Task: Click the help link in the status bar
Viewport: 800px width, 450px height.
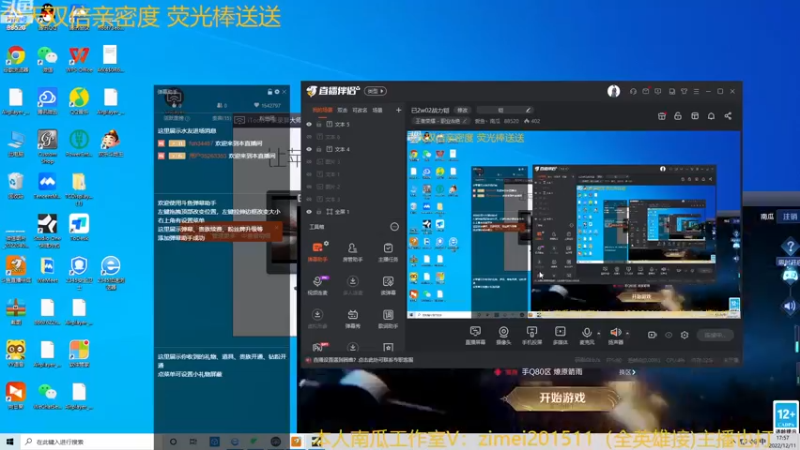Action: [362, 360]
